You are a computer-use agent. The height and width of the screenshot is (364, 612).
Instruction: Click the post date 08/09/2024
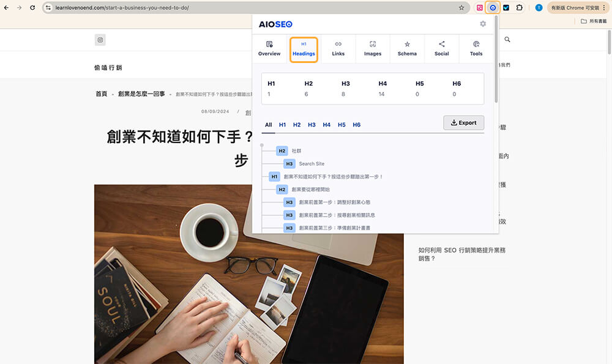pos(215,111)
